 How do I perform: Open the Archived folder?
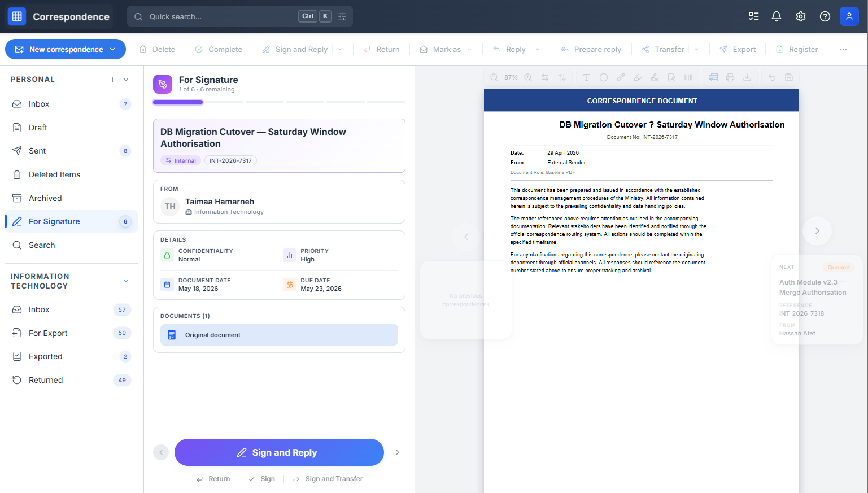tap(71, 198)
